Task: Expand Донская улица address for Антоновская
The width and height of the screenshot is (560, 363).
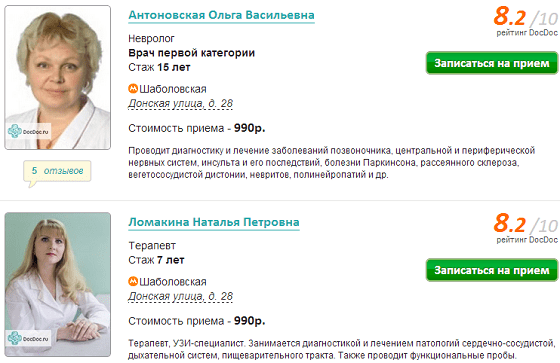Action: [x=180, y=103]
